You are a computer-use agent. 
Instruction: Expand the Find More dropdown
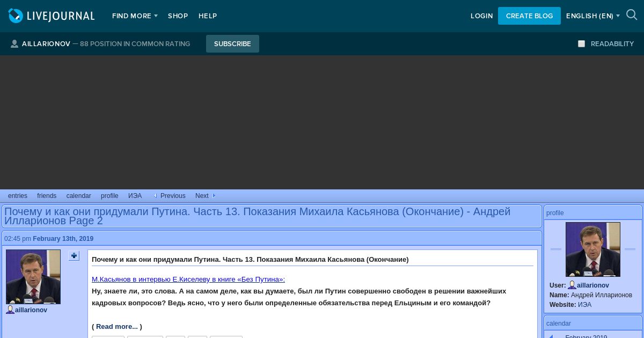(135, 16)
